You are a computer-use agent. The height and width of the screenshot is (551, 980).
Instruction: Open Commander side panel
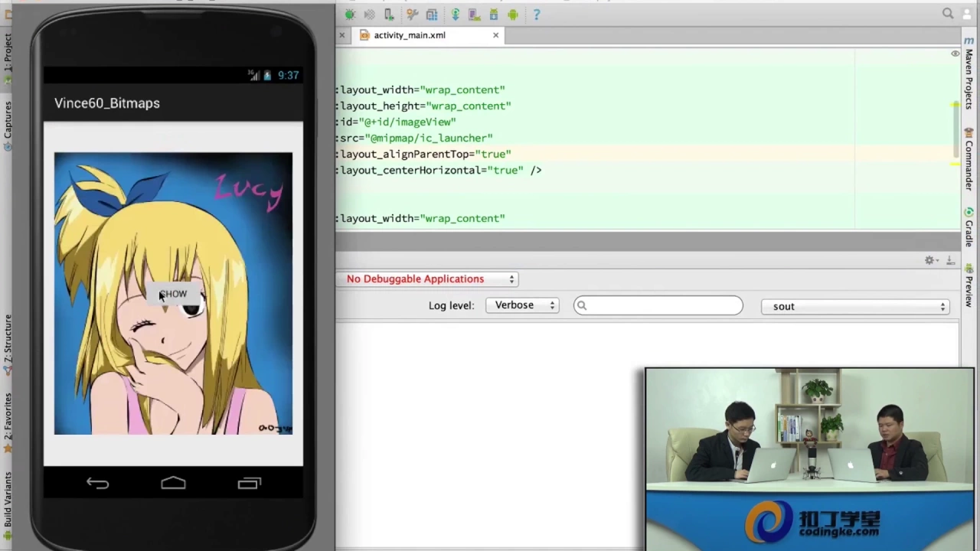tap(969, 158)
